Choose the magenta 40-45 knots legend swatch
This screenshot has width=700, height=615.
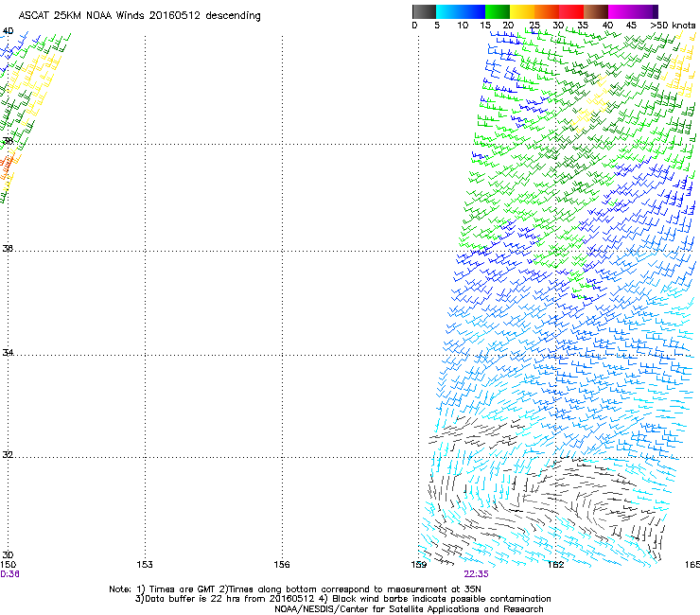coord(621,11)
